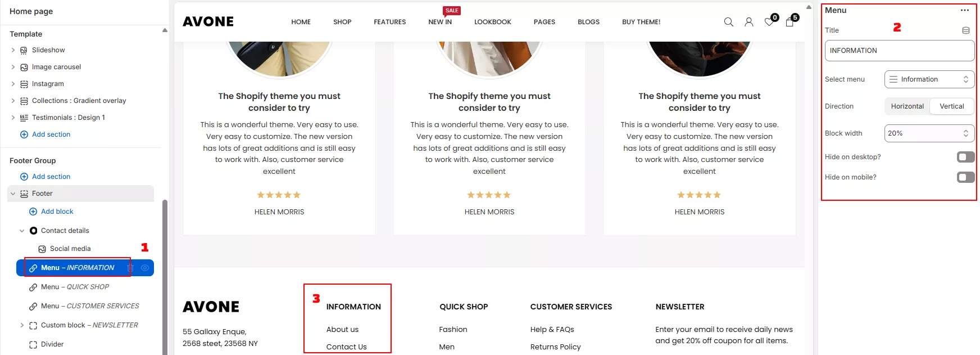Click the plus icon for Add block

coord(33,212)
